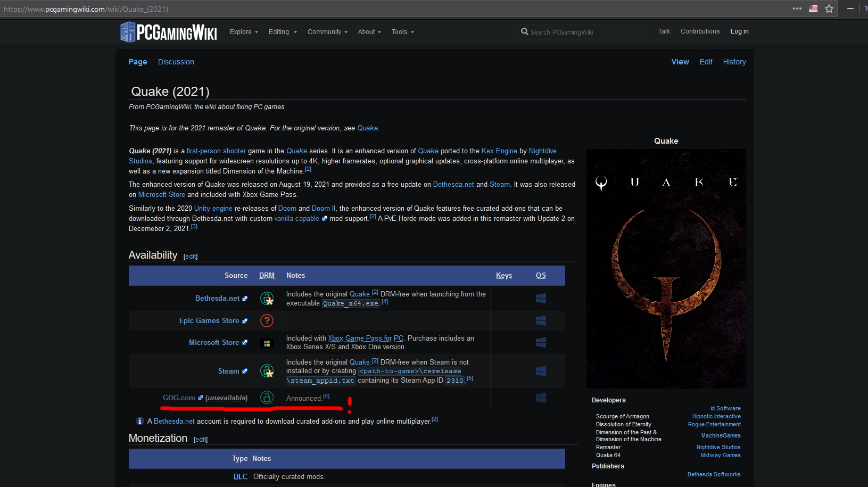Viewport: 868px width, 487px height.
Task: Click the DRM-free icon in Steam row
Action: click(267, 371)
